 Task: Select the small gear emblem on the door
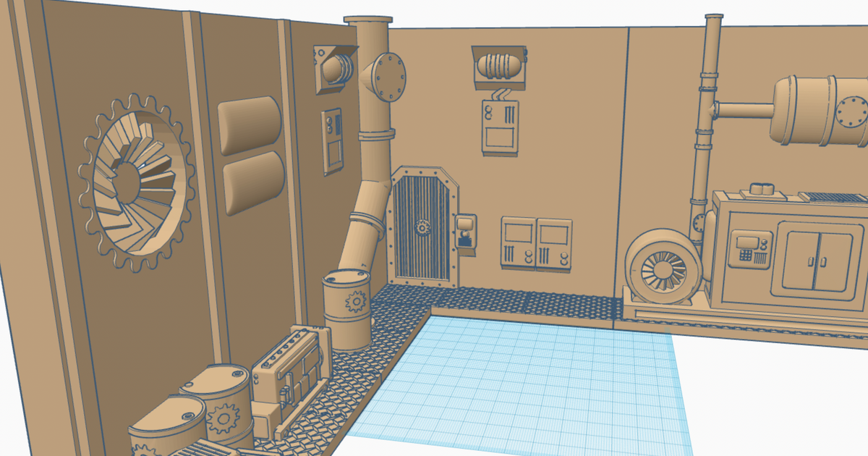(422, 227)
